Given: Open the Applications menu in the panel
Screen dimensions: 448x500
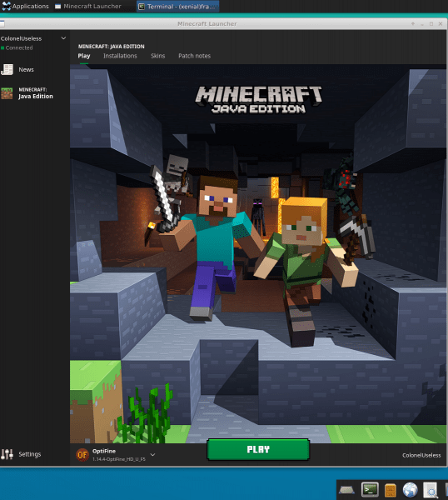Looking at the screenshot, I should click(x=26, y=6).
